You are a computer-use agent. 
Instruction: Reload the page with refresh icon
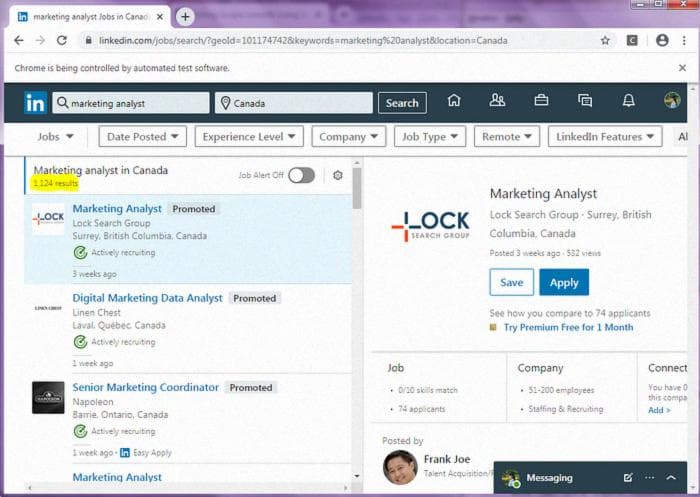(x=62, y=41)
